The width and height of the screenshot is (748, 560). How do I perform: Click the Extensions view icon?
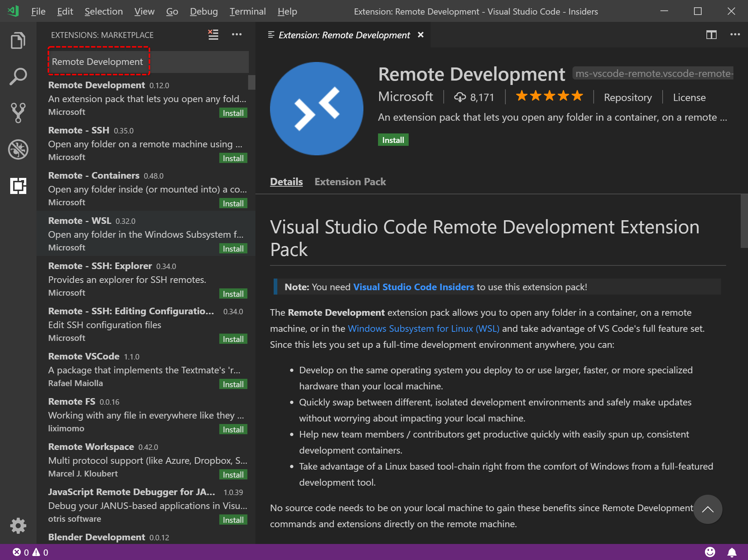[x=18, y=186]
